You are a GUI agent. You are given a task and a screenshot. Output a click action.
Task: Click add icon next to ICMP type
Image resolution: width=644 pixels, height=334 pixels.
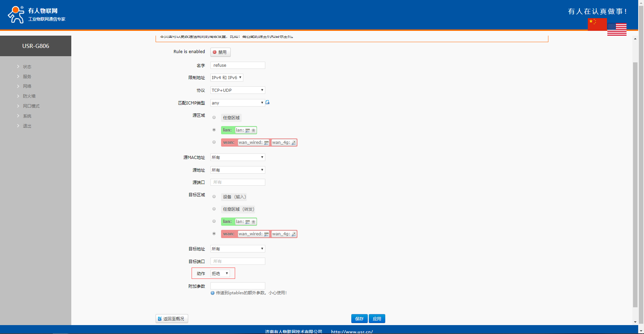tap(268, 102)
